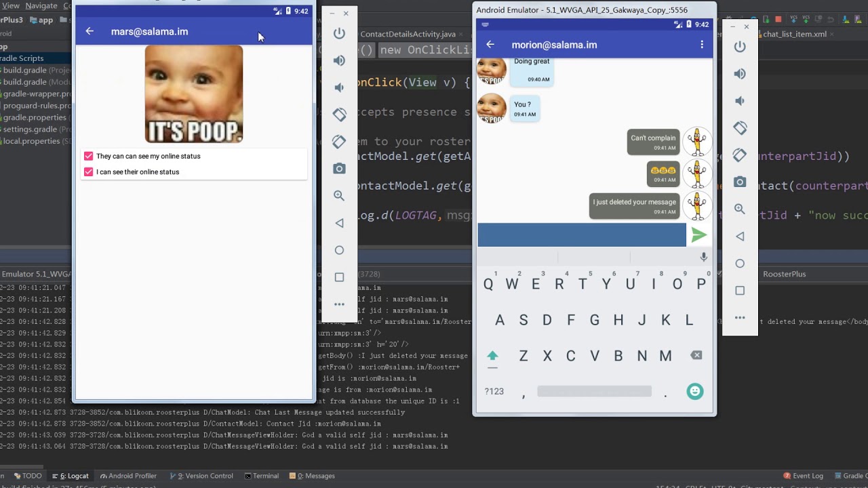Open the Messages tool window
The width and height of the screenshot is (868, 488).
coord(313,476)
